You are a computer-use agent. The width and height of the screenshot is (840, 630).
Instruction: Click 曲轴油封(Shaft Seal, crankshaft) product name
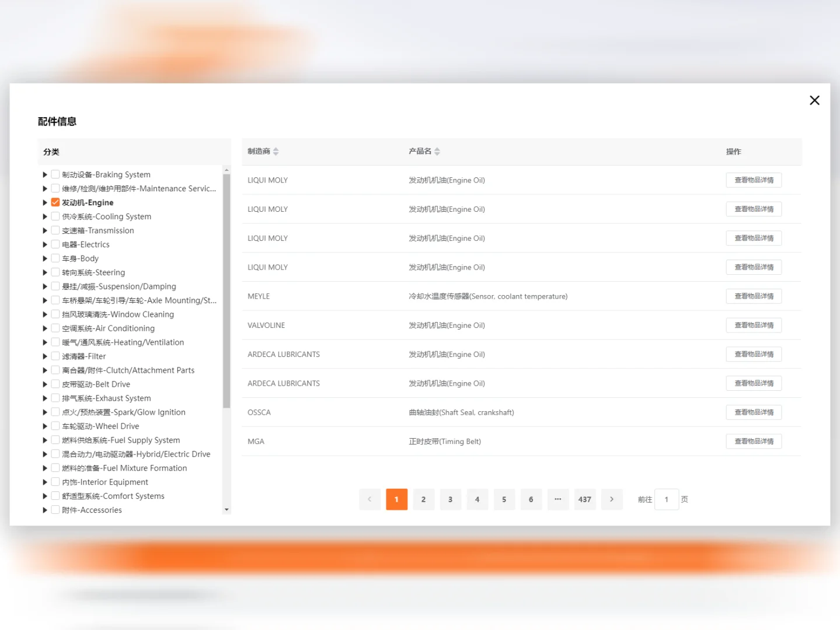click(x=461, y=412)
